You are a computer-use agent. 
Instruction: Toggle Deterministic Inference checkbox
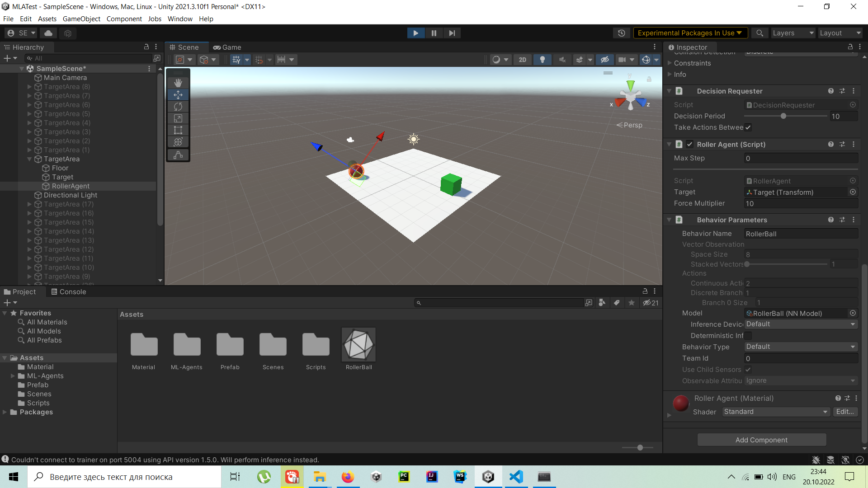748,336
